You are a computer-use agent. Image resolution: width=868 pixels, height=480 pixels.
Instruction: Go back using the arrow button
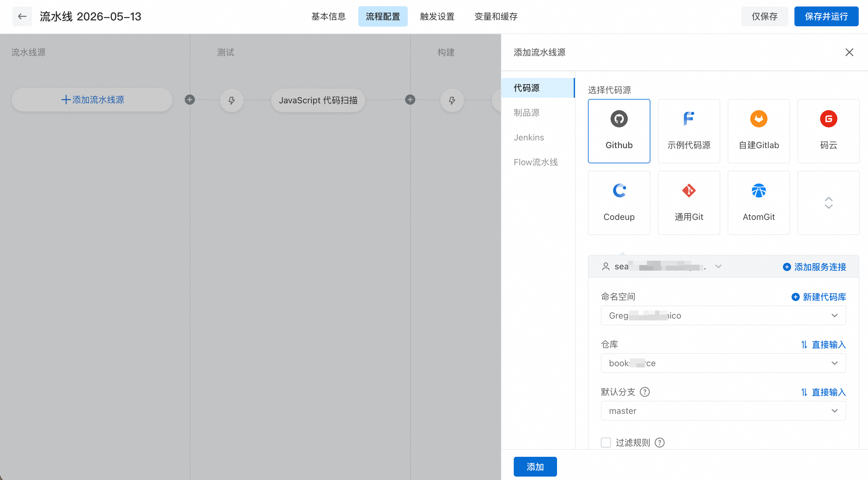pos(22,16)
